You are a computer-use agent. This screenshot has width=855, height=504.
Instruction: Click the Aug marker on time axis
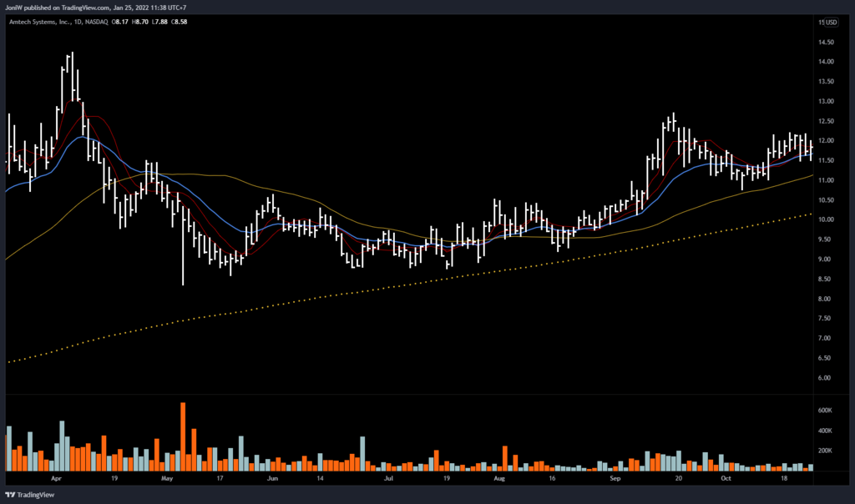coord(499,480)
